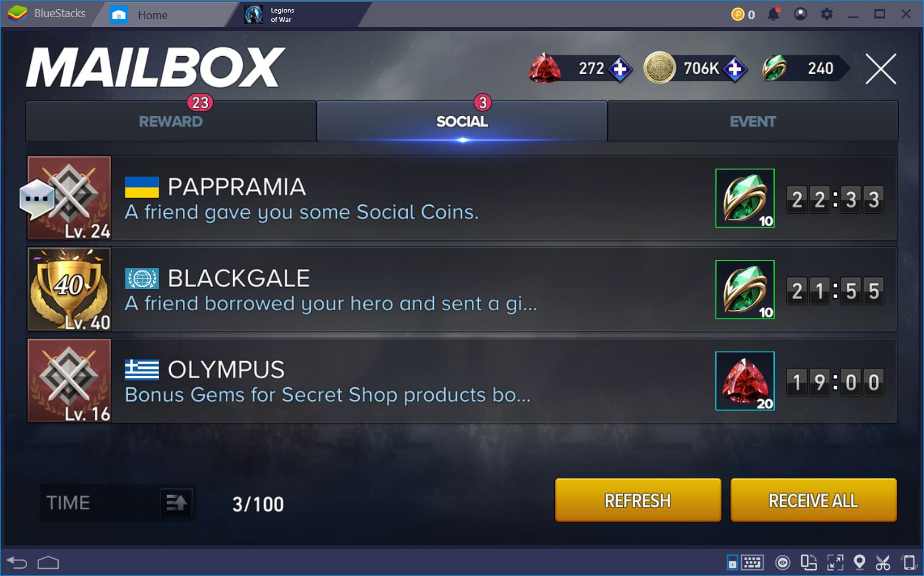Claim PAPPRAMIA's social coin reward icon
This screenshot has width=924, height=576.
pyautogui.click(x=745, y=198)
